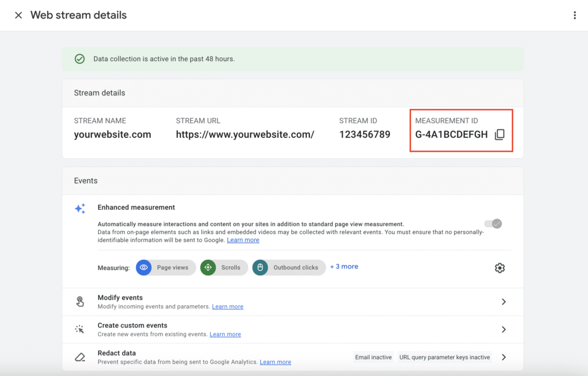The image size is (588, 376).
Task: Show 3 more measurement types
Action: point(344,266)
